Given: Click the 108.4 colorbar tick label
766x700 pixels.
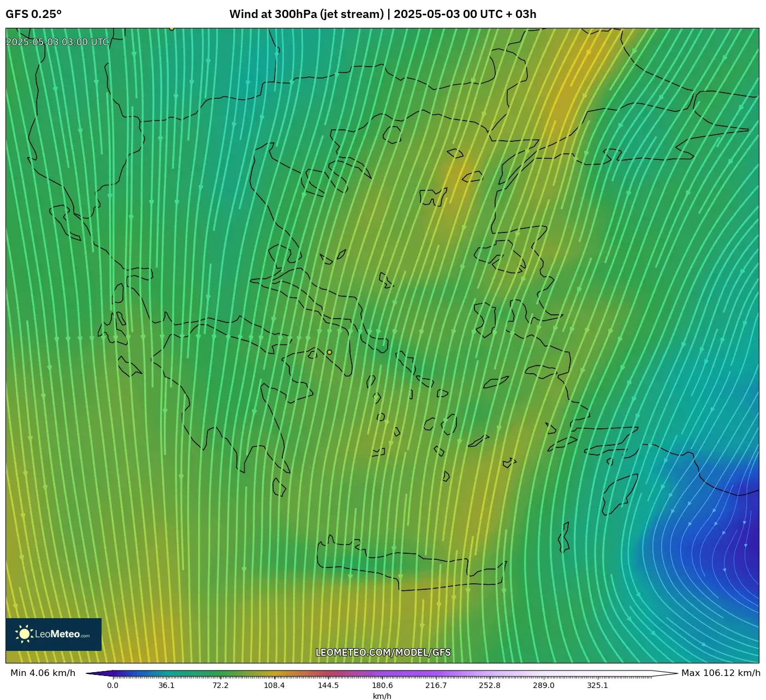Looking at the screenshot, I should coord(274,685).
